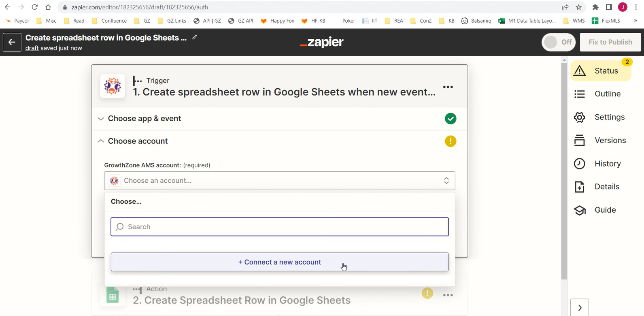Click green checkmark on Choose app & event
Screen dimensions: 644x316
pyautogui.click(x=451, y=119)
